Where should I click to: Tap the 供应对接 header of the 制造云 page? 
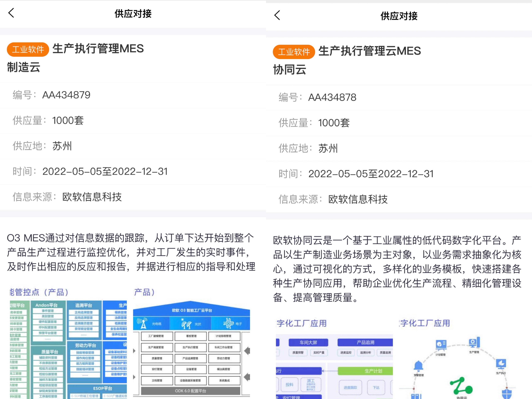[x=133, y=13]
